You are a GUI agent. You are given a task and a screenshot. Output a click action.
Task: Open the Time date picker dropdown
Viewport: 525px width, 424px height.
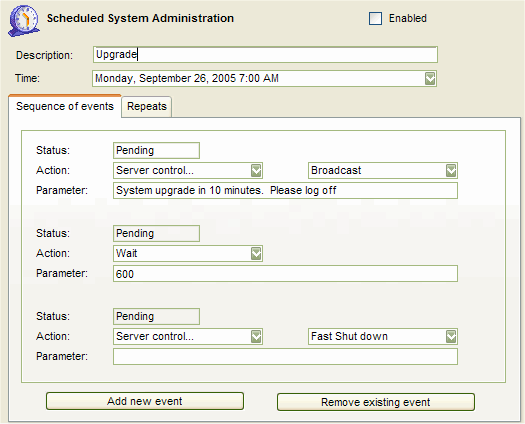[x=430, y=78]
